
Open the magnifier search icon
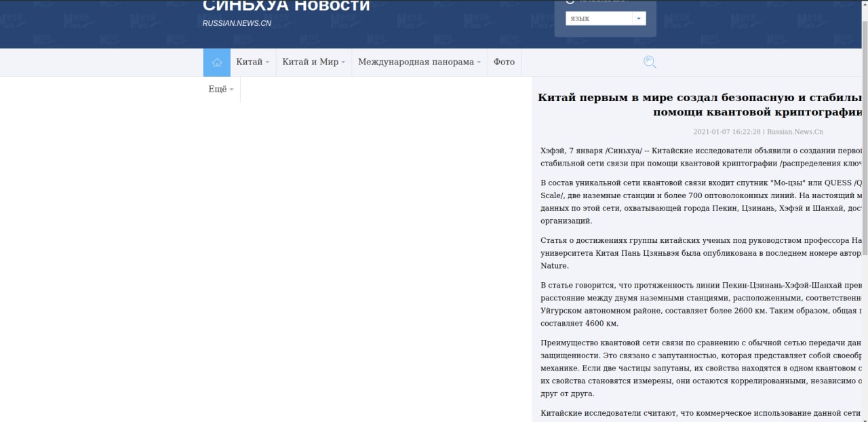coord(650,62)
